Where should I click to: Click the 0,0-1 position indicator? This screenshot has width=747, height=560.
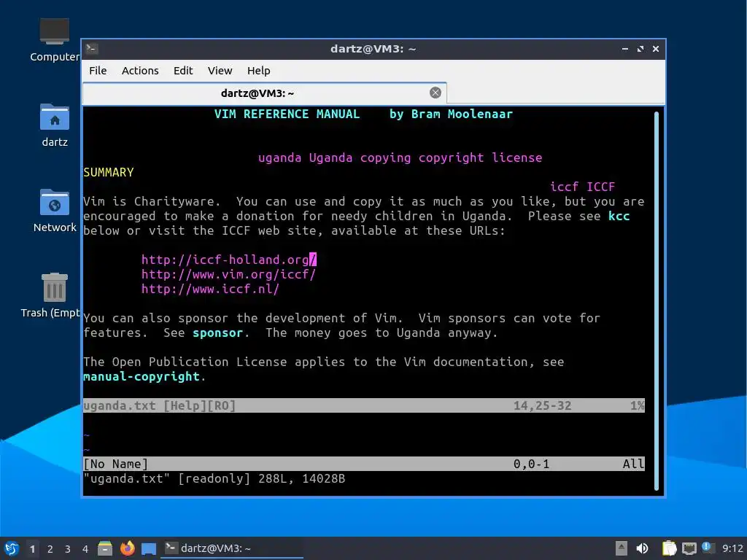pyautogui.click(x=531, y=464)
